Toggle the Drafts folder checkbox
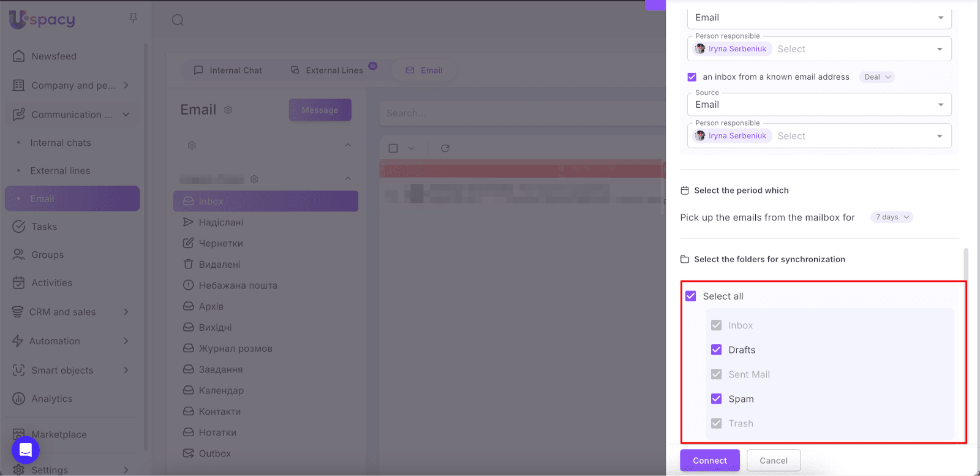This screenshot has width=980, height=476. (716, 350)
